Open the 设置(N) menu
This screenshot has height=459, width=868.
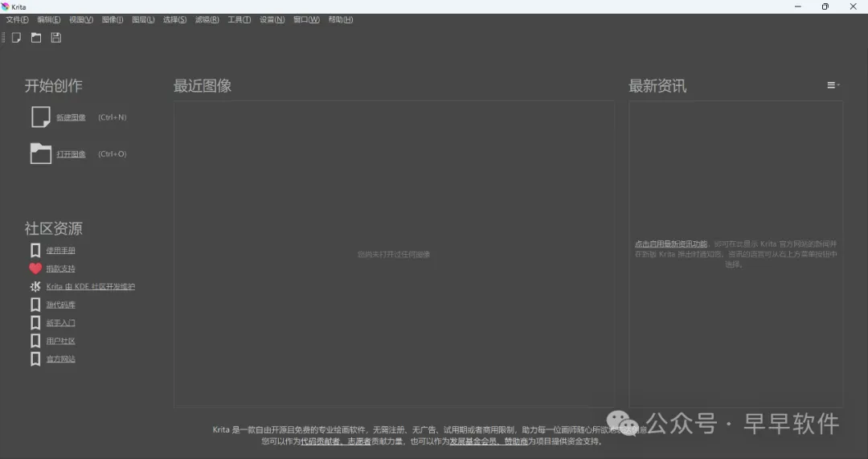(x=272, y=19)
